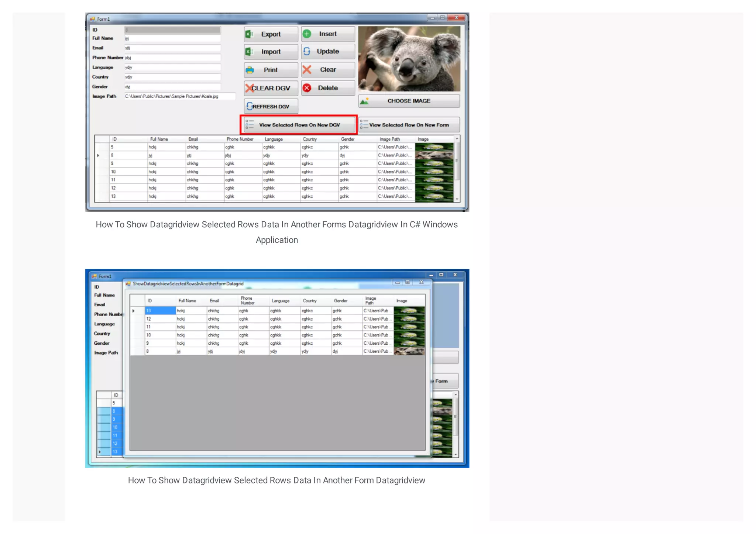756x534 pixels.
Task: Click the Import button
Action: click(271, 52)
